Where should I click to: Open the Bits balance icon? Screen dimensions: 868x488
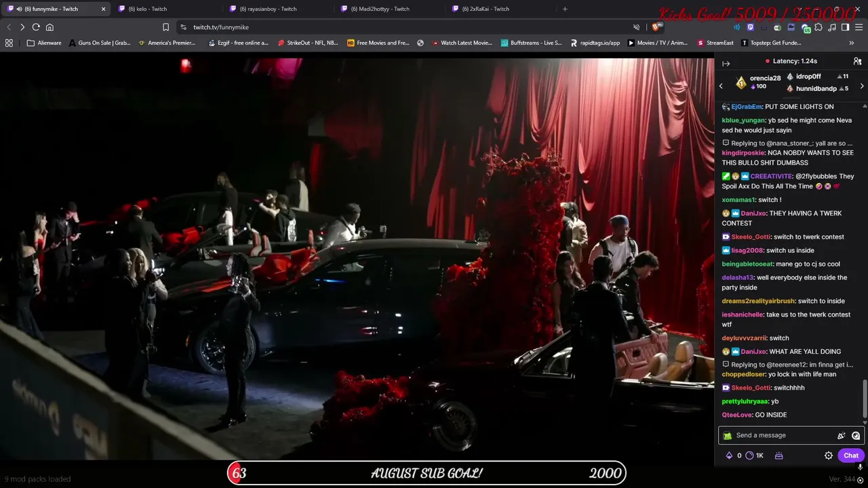click(730, 455)
